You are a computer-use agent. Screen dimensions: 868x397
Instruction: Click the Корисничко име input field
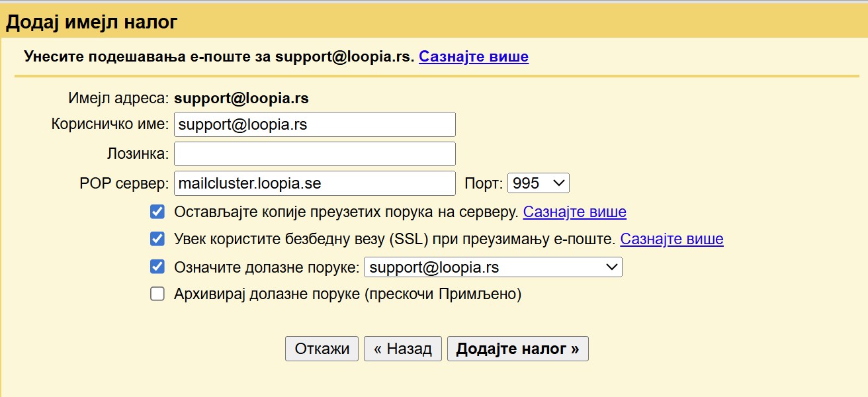(314, 124)
